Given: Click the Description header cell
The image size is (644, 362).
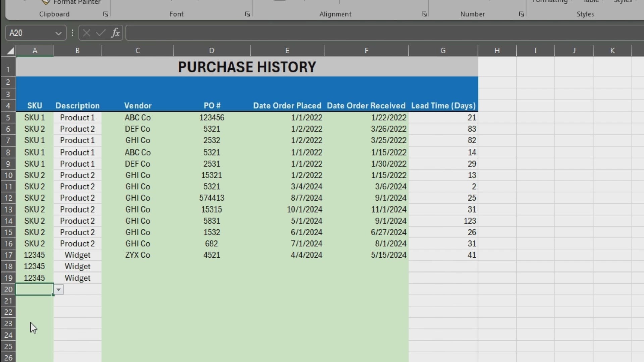Looking at the screenshot, I should (77, 106).
